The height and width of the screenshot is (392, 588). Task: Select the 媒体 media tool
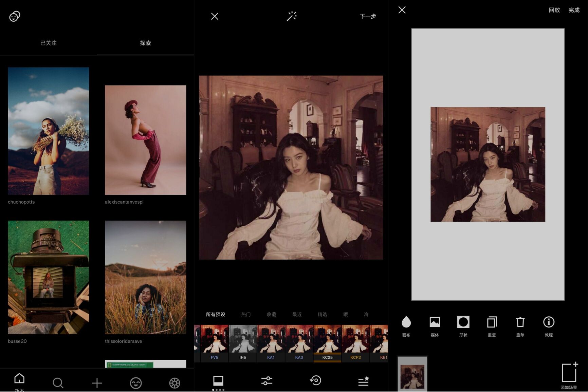[x=435, y=326]
